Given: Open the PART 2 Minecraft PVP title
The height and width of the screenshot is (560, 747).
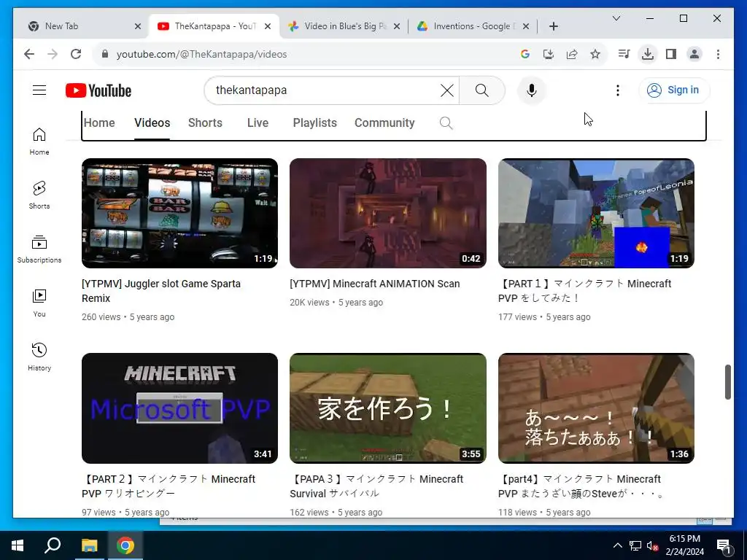Looking at the screenshot, I should 169,486.
